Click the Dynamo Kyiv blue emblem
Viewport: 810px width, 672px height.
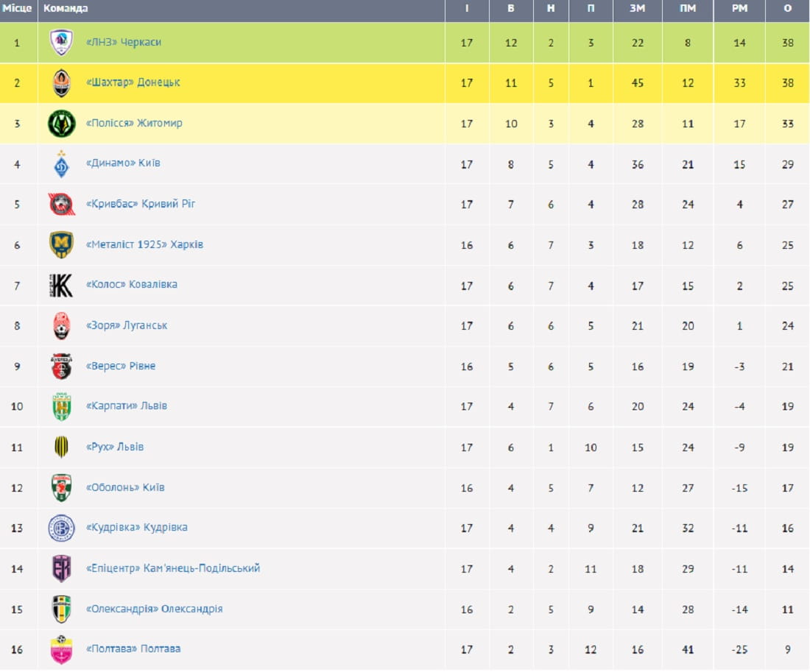point(62,163)
